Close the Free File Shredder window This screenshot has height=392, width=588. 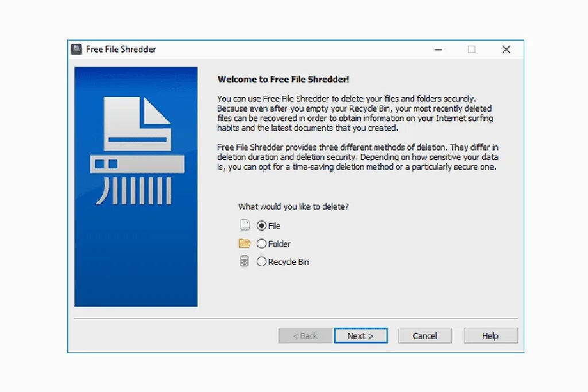(506, 49)
